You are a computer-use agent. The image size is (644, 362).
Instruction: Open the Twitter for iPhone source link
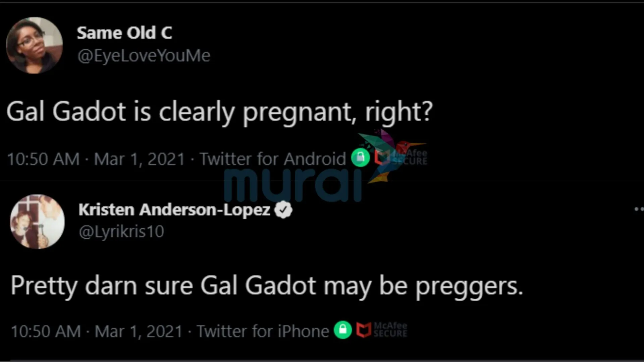click(262, 331)
